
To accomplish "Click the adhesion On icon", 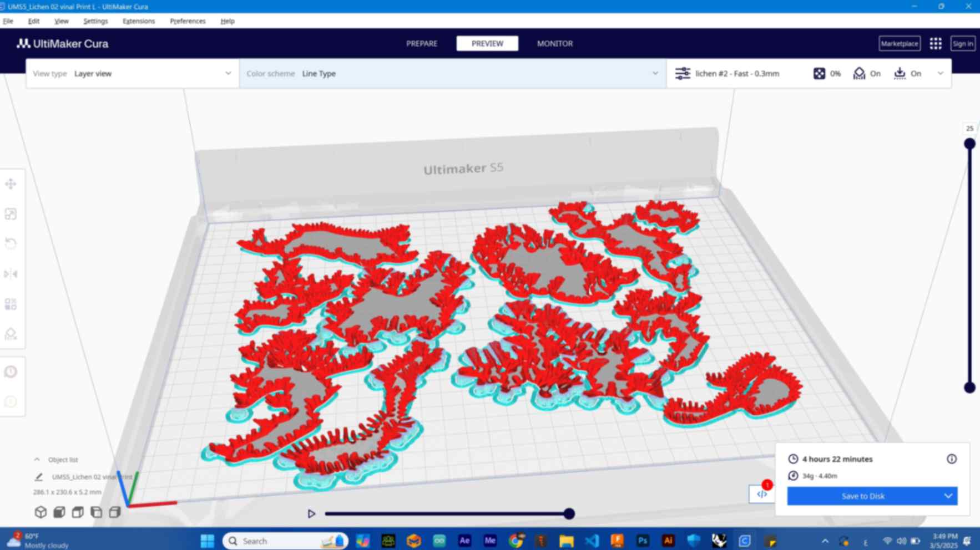I will click(x=900, y=73).
